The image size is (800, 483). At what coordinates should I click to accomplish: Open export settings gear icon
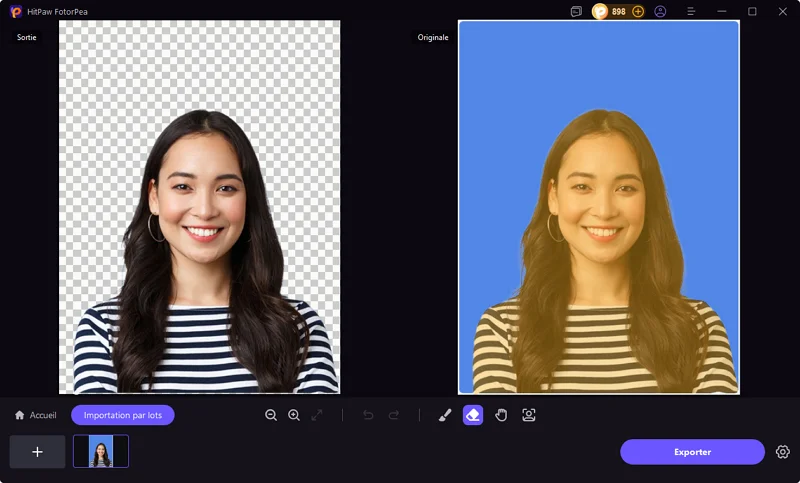[x=783, y=452]
